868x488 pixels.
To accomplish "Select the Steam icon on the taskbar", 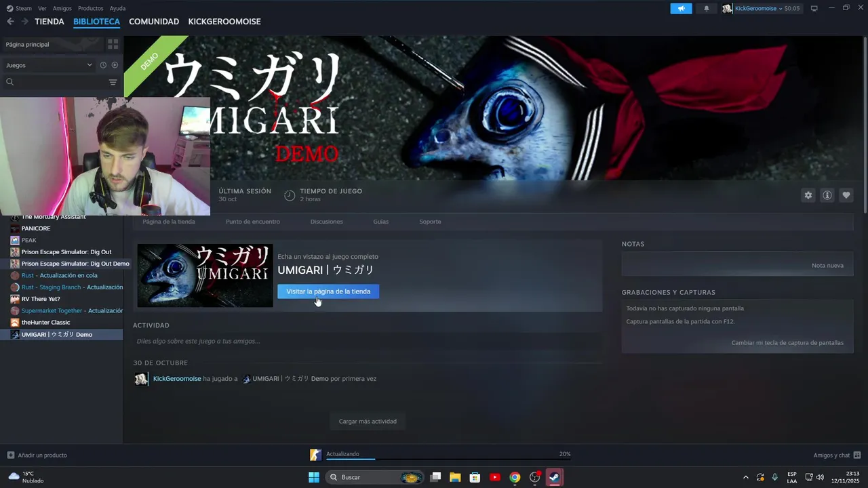I will click(554, 477).
